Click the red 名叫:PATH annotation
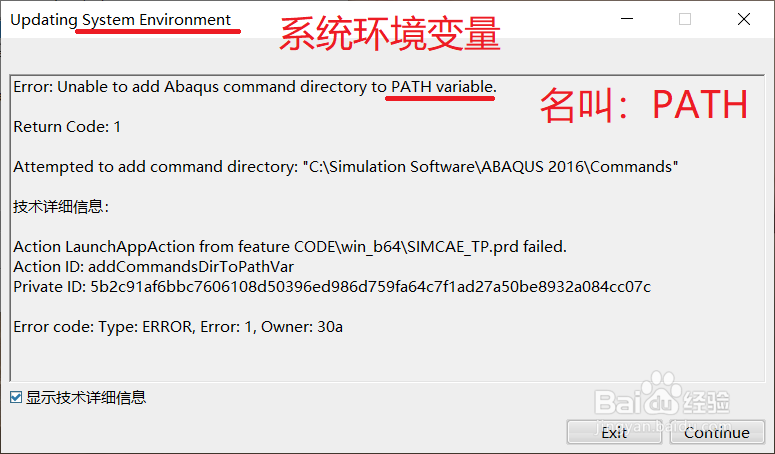Screen dimensions: 775x454 pyautogui.click(x=644, y=105)
